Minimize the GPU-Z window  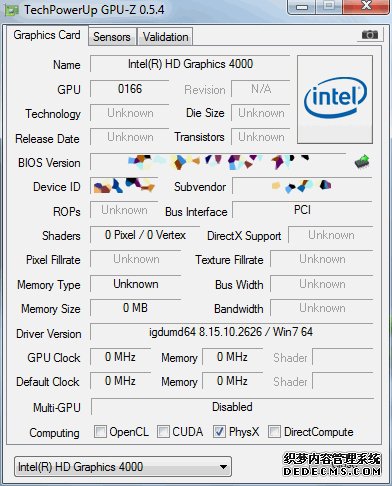[x=302, y=6]
